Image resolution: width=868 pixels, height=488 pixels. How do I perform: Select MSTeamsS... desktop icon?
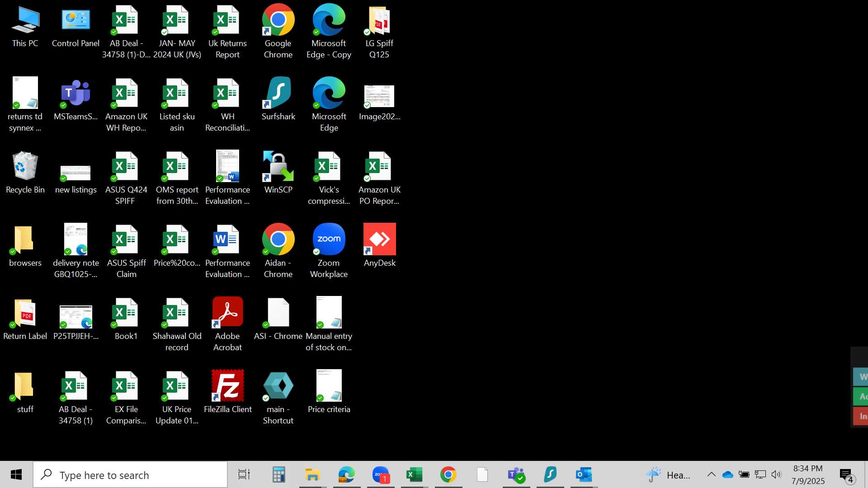(75, 100)
